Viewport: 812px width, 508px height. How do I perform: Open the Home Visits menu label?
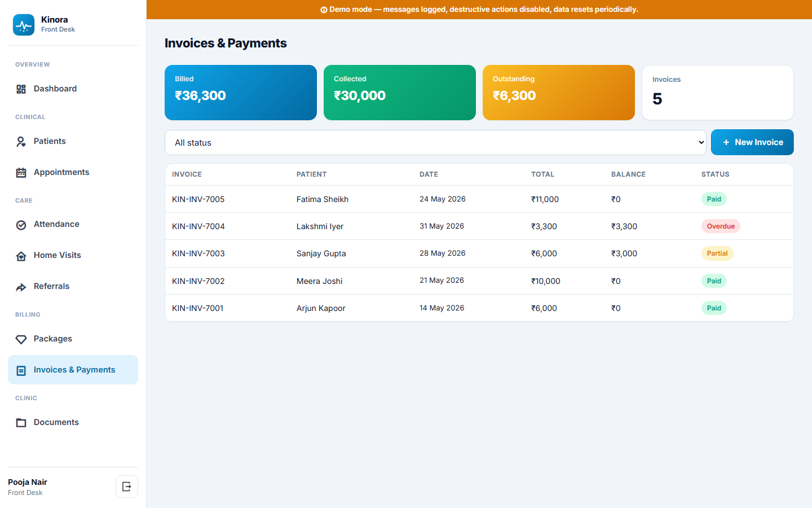[58, 255]
